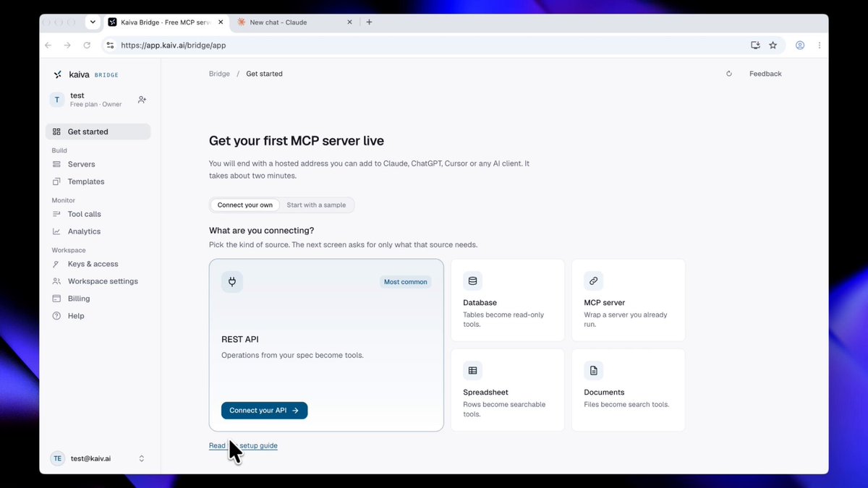Image resolution: width=868 pixels, height=488 pixels.
Task: Open a new browser tab
Action: point(369,22)
